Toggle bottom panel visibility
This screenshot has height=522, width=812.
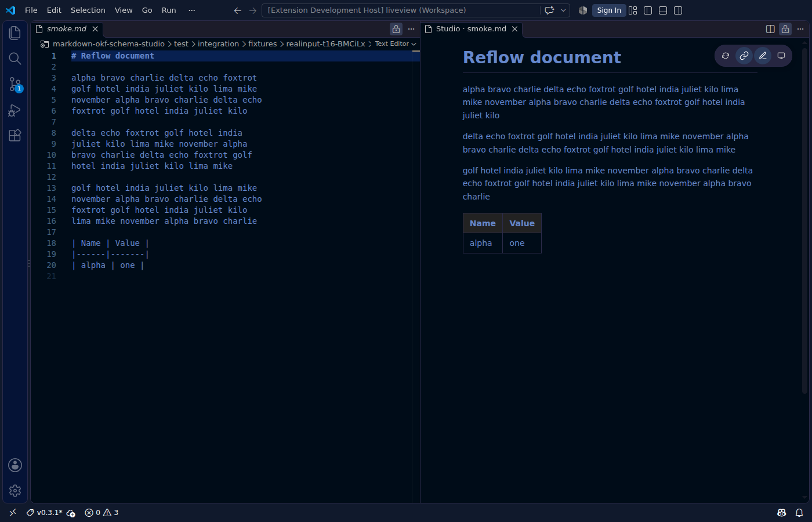(x=663, y=10)
